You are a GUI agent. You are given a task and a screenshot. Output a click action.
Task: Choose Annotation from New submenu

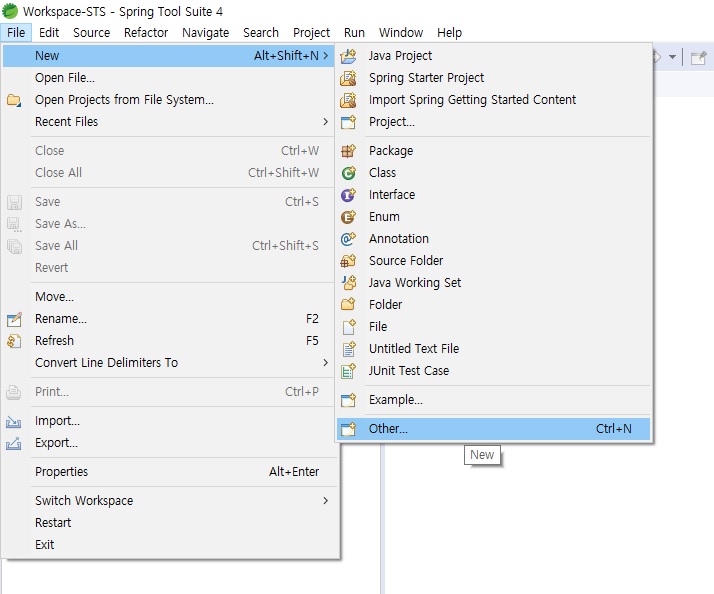(x=494, y=239)
